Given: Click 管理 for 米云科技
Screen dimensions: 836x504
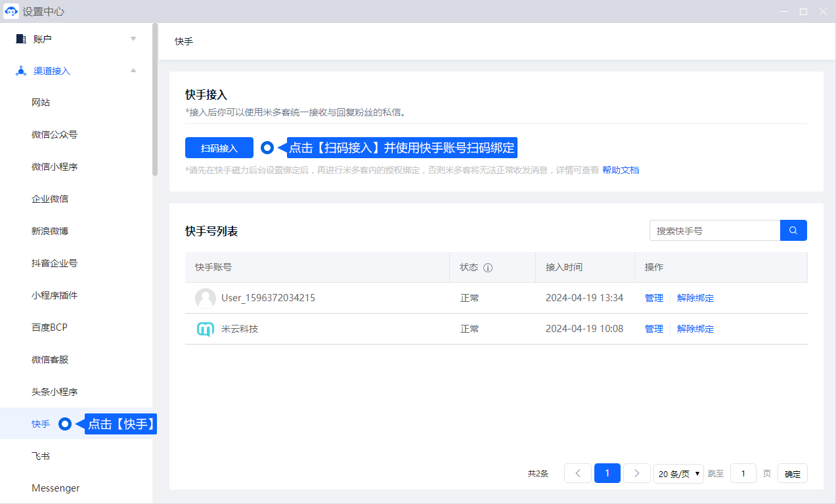Looking at the screenshot, I should [x=654, y=329].
